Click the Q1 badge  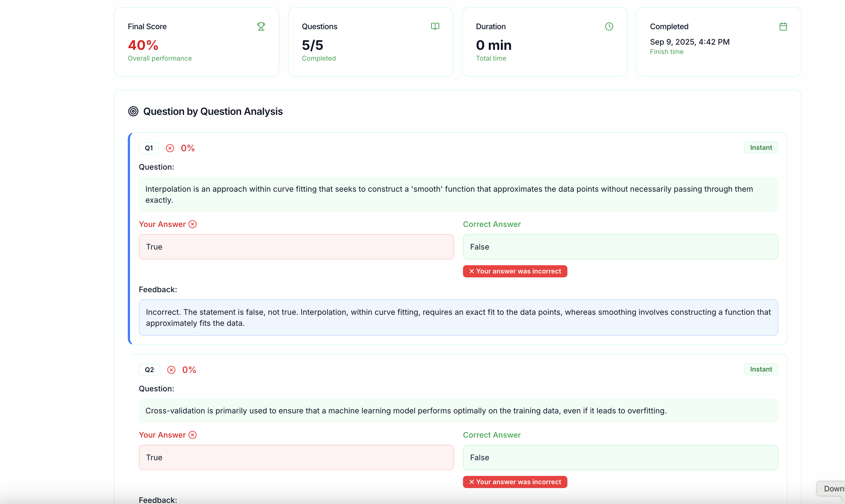tap(149, 148)
